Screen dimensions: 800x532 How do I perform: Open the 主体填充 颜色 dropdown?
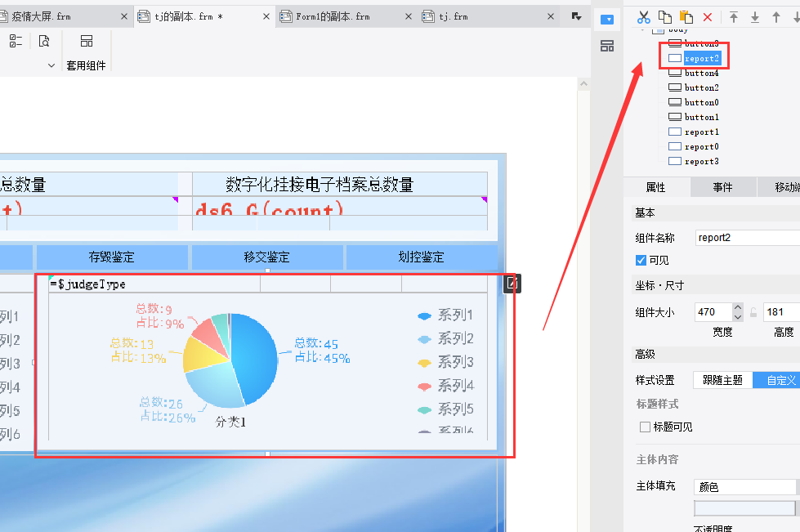point(745,487)
